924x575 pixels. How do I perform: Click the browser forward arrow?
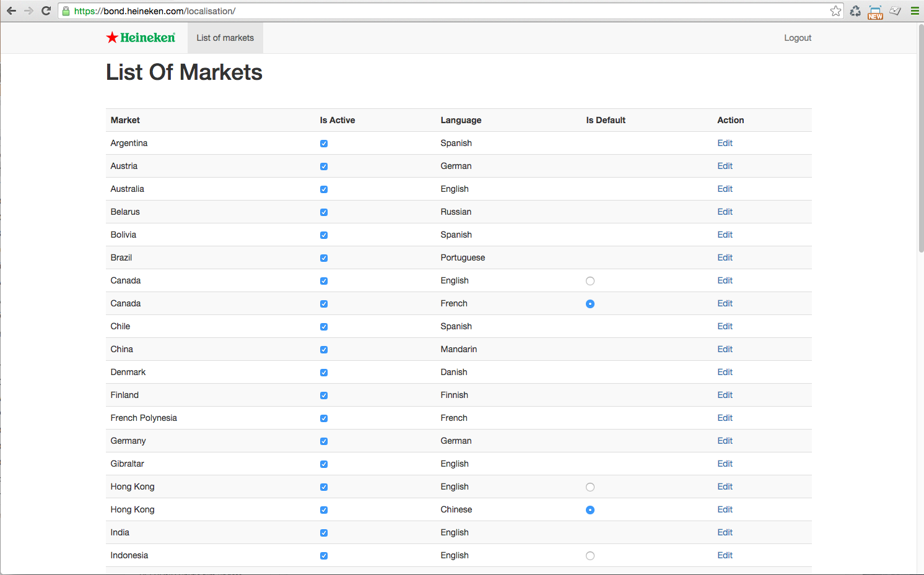[28, 11]
